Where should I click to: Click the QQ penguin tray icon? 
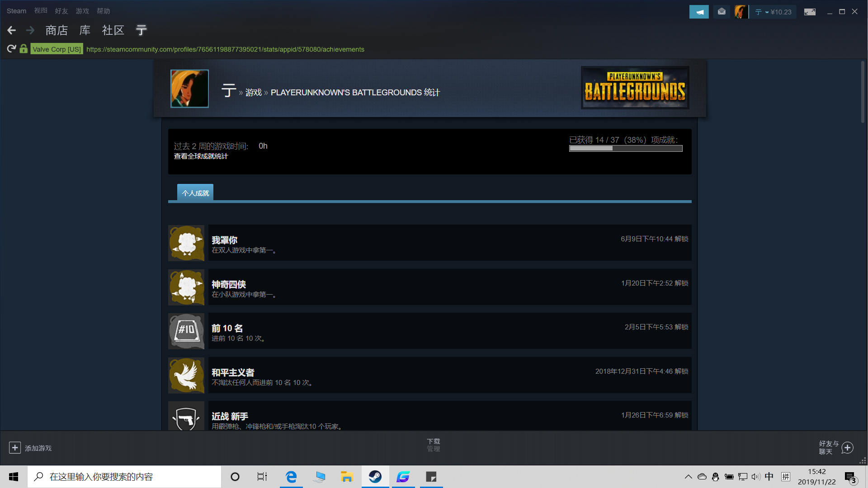pos(715,477)
